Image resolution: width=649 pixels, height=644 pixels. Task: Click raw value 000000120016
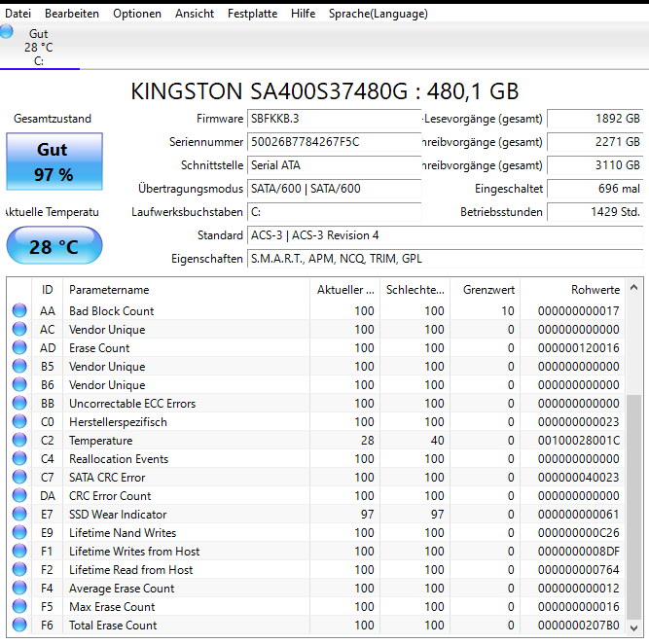coord(578,348)
